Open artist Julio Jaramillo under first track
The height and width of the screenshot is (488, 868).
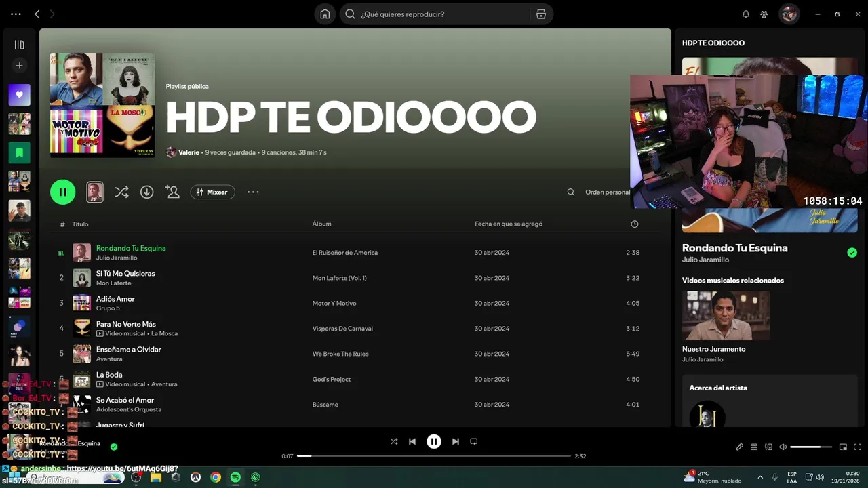[117, 258]
